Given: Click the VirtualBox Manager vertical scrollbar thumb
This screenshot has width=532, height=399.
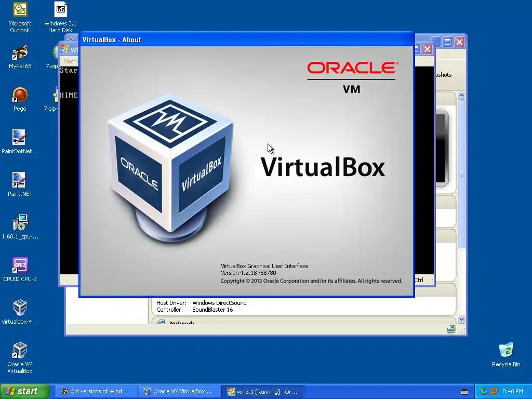Looking at the screenshot, I should [461, 175].
